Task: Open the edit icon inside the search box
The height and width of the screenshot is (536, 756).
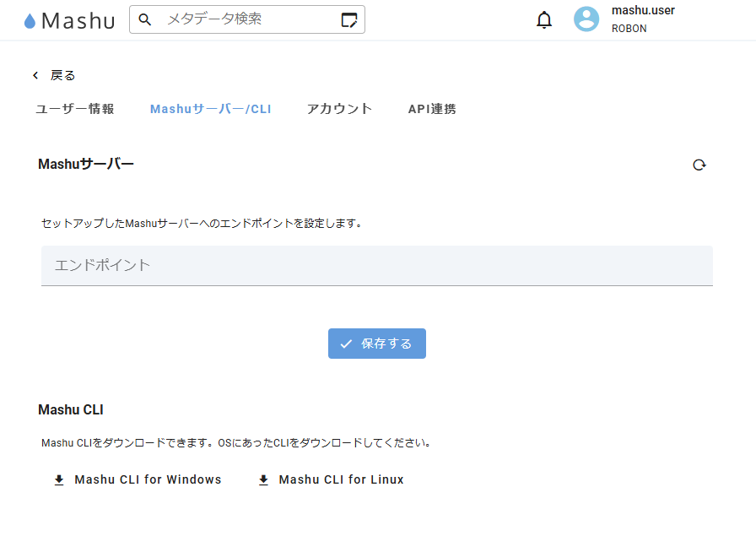Action: point(349,20)
